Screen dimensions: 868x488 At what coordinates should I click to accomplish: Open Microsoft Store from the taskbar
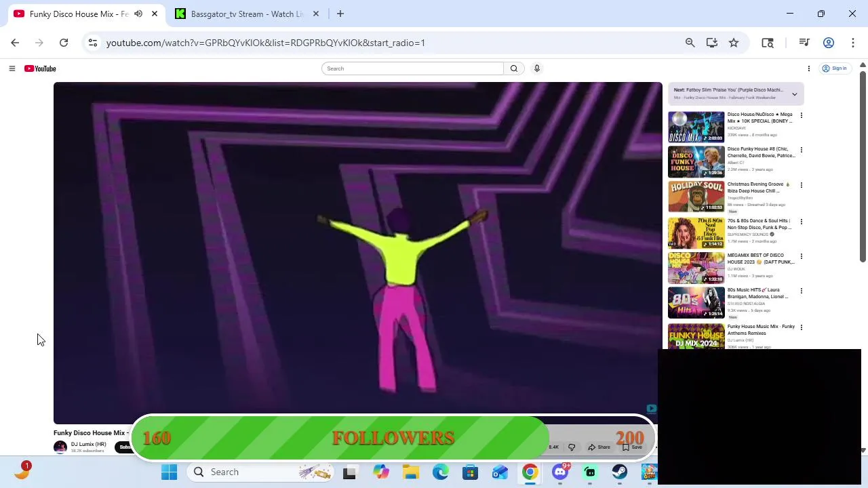471,472
